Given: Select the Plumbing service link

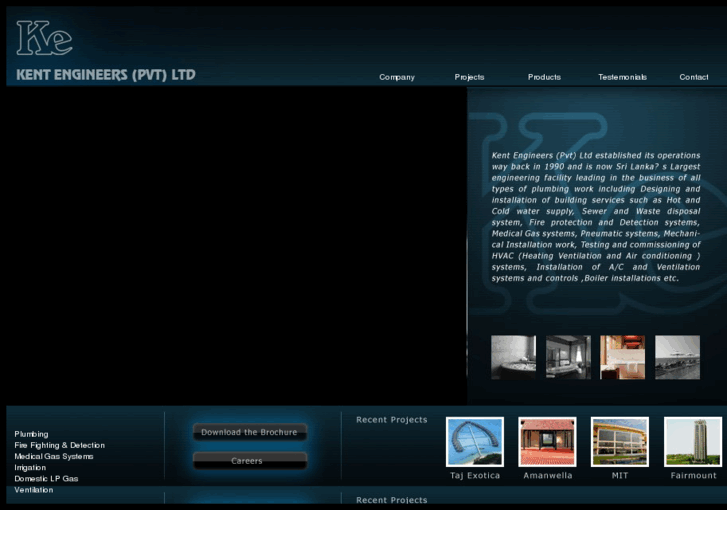Looking at the screenshot, I should 31,434.
